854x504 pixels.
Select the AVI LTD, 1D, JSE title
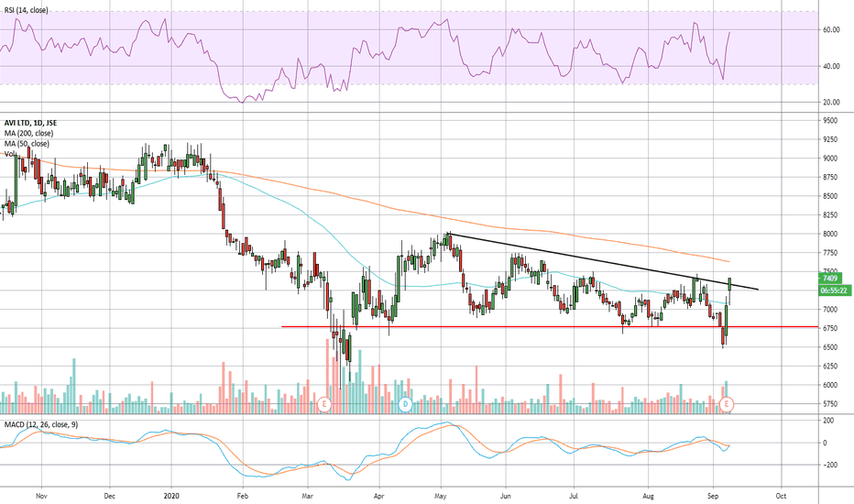[30, 123]
